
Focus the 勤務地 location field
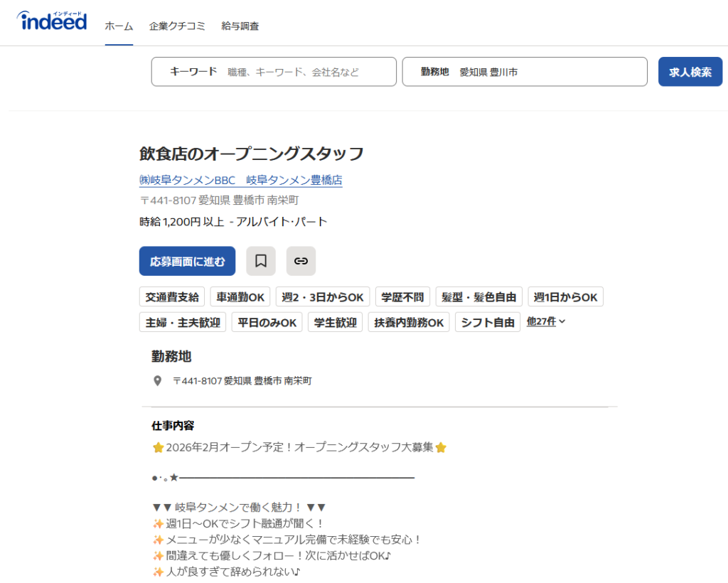click(525, 72)
